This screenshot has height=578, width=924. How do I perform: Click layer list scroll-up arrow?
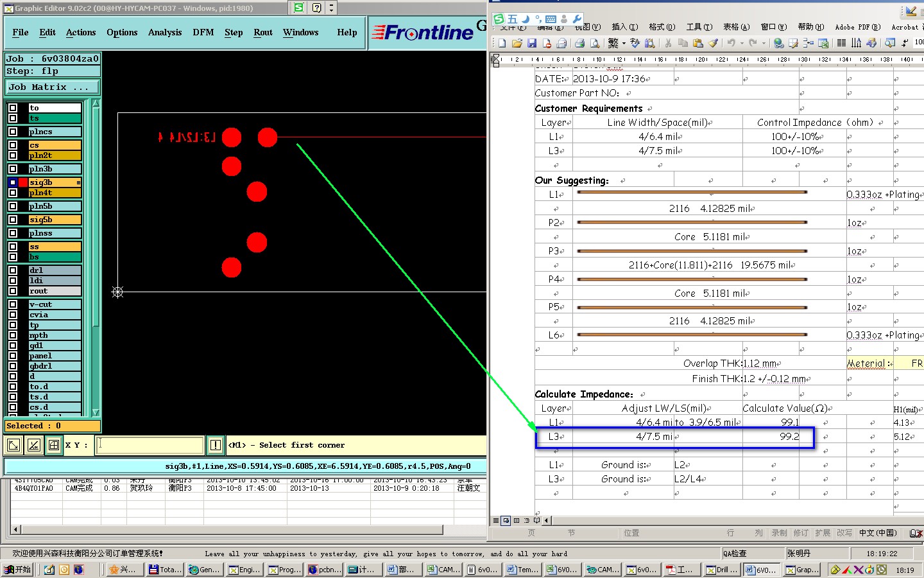(96, 103)
